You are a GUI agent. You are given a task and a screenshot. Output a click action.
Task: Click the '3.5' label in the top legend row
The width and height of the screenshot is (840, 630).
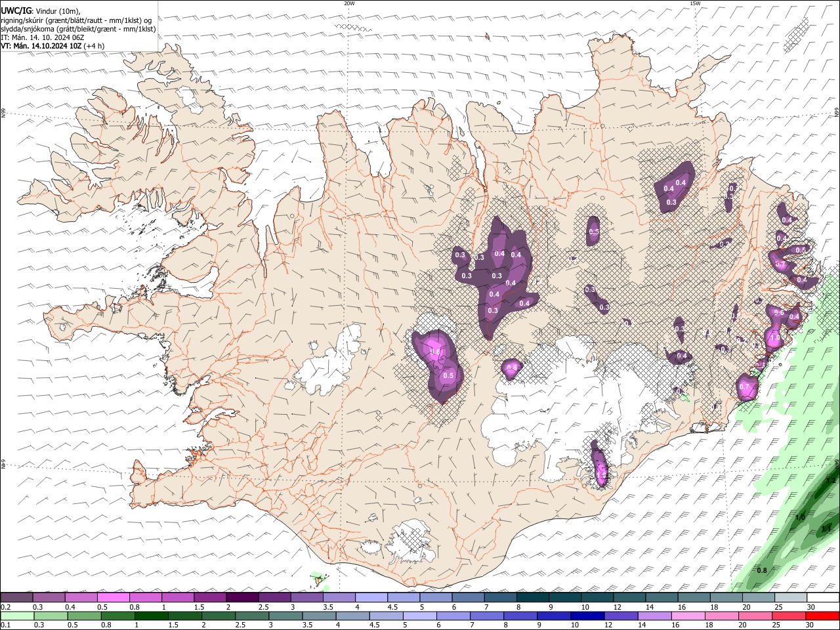327,608
